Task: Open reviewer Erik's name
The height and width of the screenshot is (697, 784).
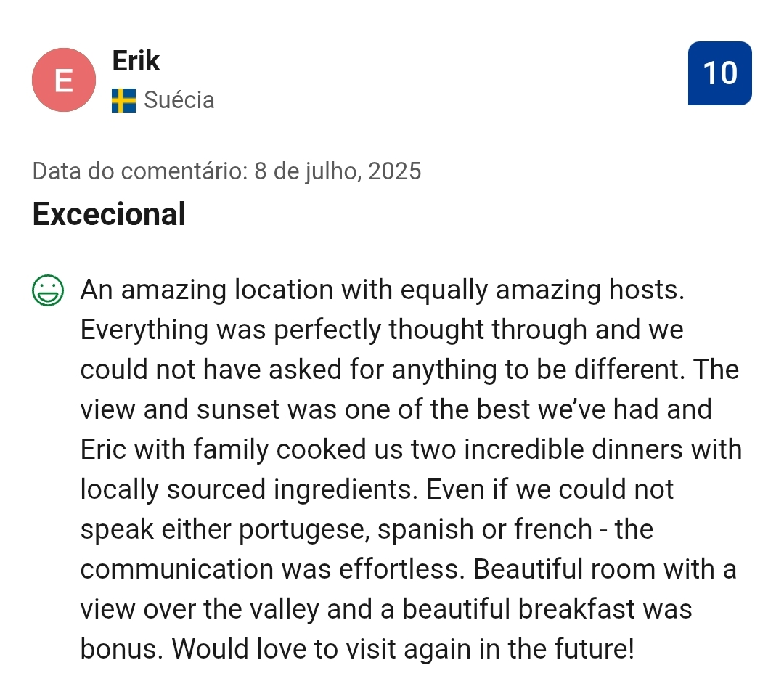Action: [x=136, y=61]
